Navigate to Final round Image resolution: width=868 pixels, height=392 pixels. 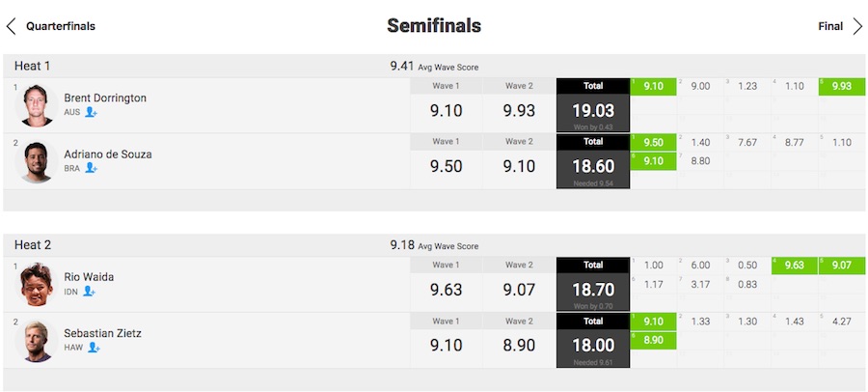(x=830, y=26)
